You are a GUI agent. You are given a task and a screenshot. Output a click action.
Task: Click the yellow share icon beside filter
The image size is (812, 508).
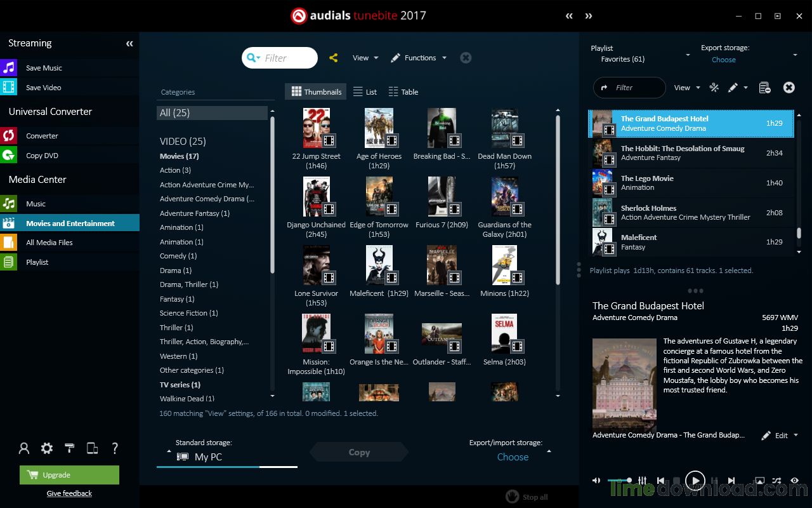334,58
